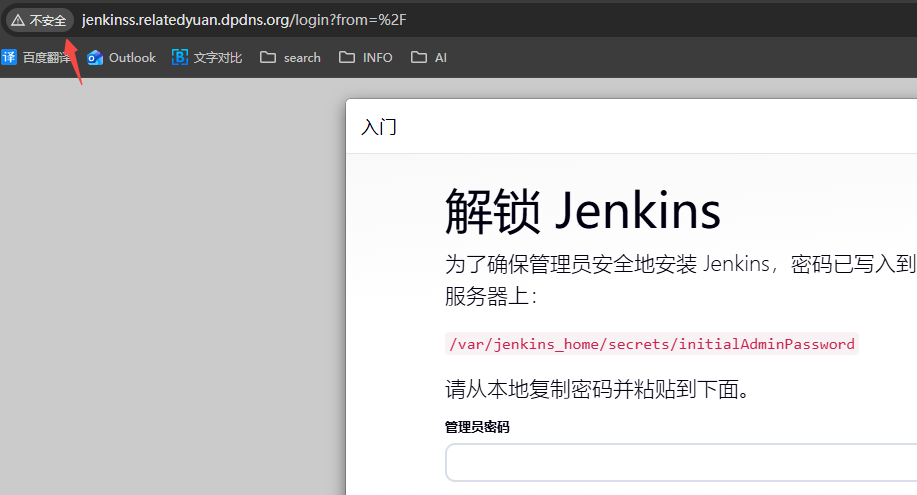This screenshot has height=495, width=917.
Task: Open the search bookmarks folder
Action: pos(291,57)
